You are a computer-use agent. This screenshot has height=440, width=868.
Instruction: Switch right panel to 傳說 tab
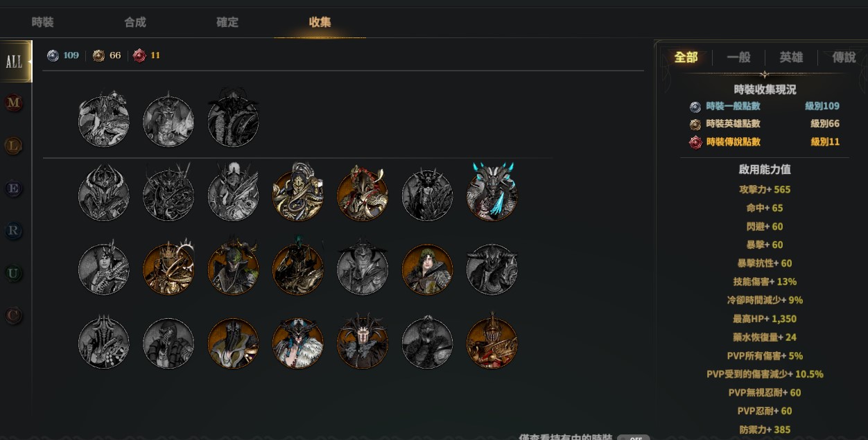coord(844,58)
